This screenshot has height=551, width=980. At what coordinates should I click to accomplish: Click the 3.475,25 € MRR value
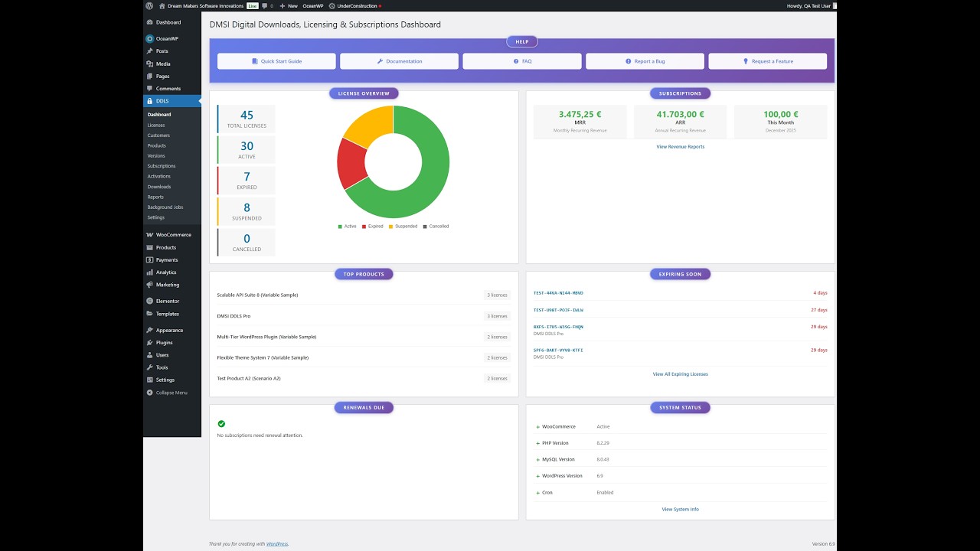pyautogui.click(x=580, y=115)
